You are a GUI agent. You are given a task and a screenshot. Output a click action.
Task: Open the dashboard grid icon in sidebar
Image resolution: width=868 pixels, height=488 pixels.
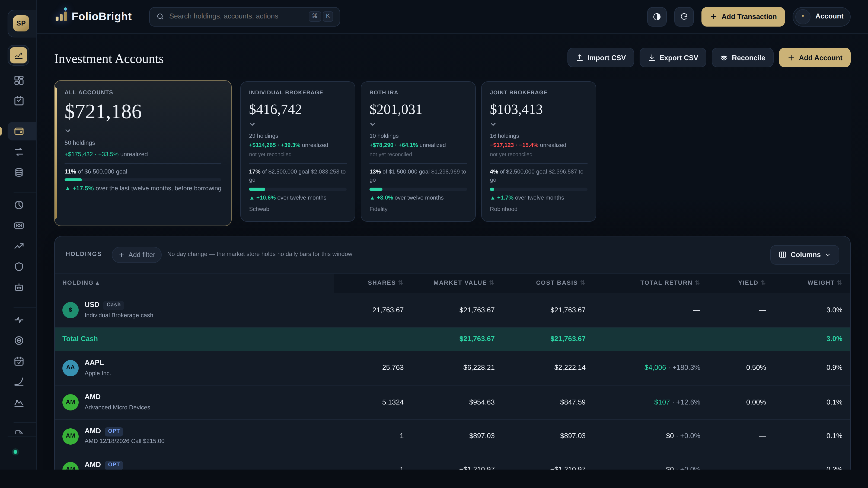click(19, 80)
